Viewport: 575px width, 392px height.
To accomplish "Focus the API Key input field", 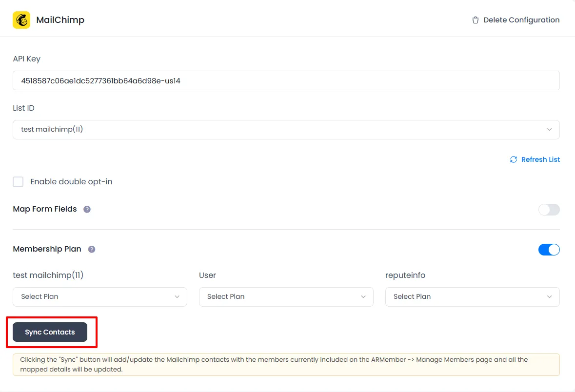I will [x=286, y=80].
